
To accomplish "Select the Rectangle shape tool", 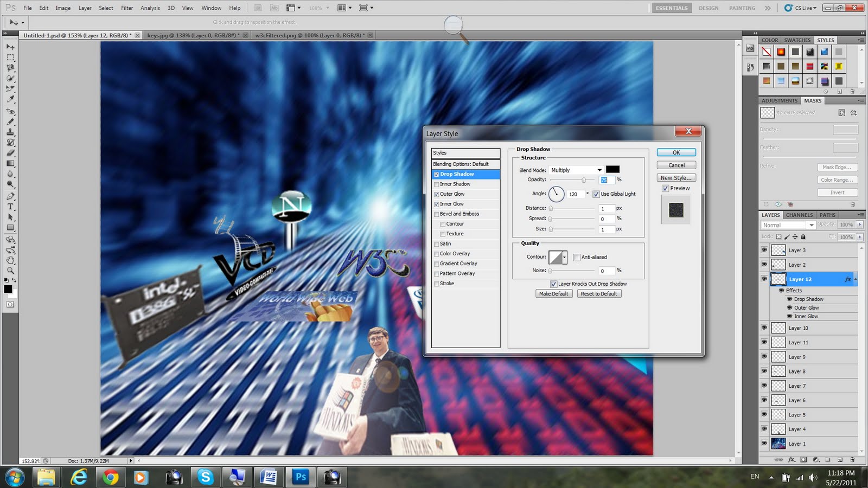I will pos(10,228).
